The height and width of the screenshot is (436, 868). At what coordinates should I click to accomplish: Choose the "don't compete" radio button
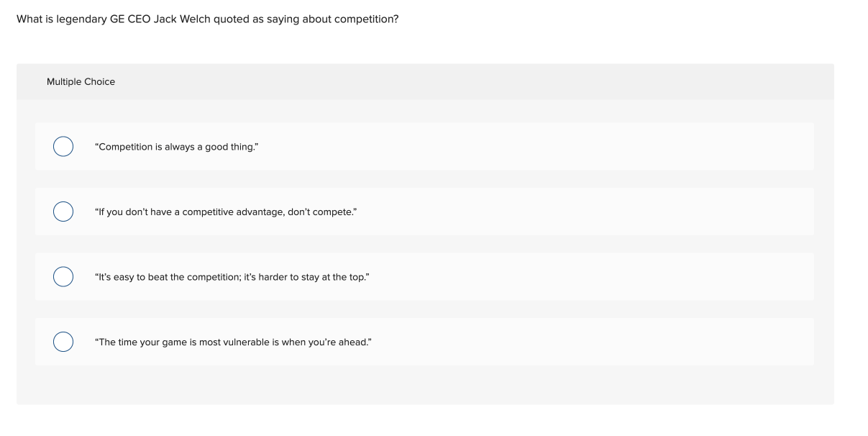pyautogui.click(x=63, y=212)
